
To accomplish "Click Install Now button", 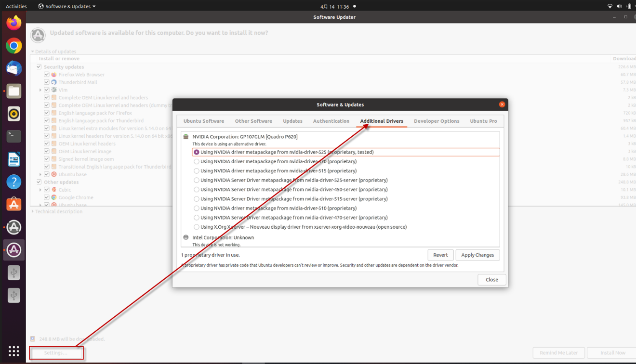I will pos(612,353).
